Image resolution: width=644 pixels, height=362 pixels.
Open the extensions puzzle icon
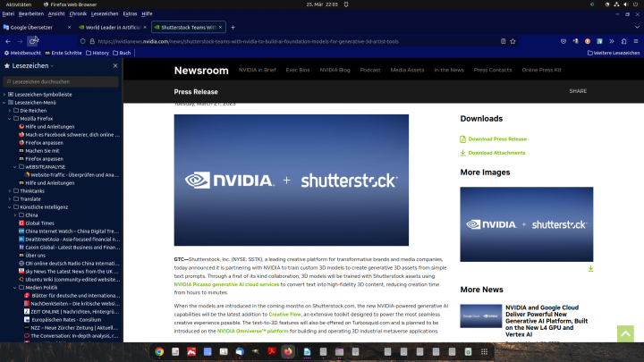click(x=624, y=41)
